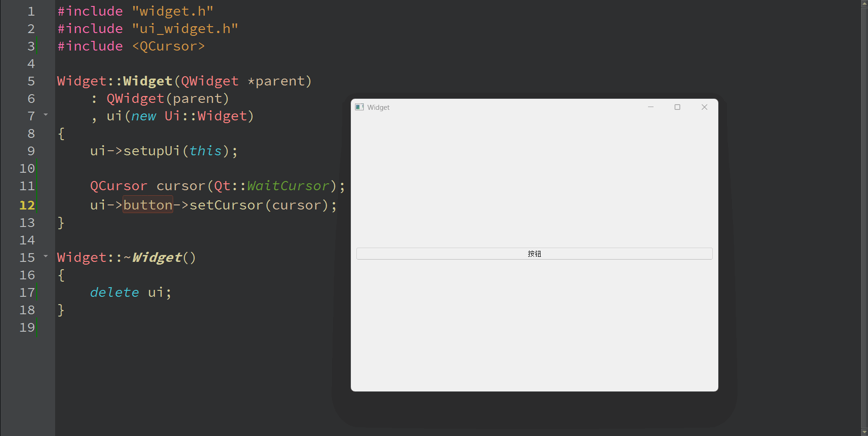Screen dimensions: 868x436
Task: Click line number 12 in the gutter
Action: (27, 205)
